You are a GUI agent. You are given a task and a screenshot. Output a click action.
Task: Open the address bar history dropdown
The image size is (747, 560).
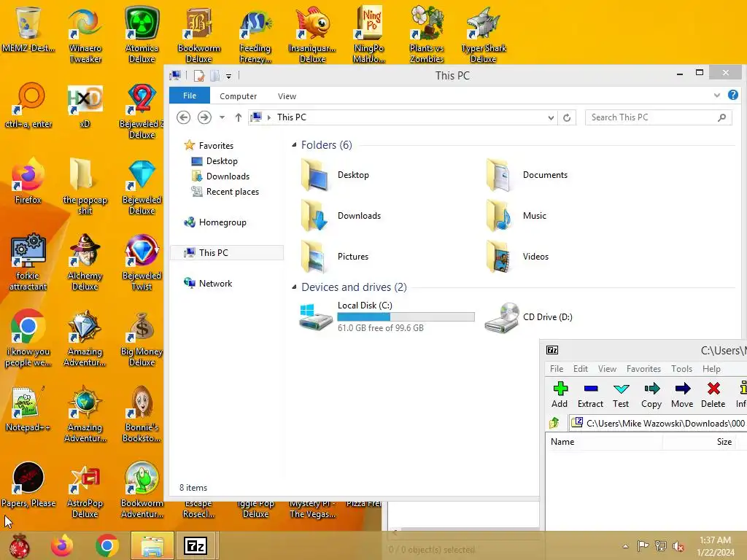tap(551, 117)
